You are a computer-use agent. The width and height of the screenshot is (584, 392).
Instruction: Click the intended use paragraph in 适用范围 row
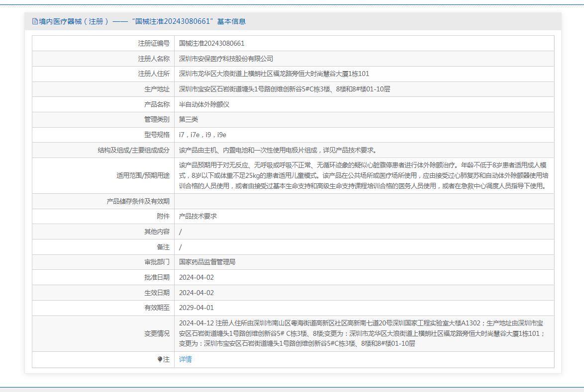click(x=363, y=175)
